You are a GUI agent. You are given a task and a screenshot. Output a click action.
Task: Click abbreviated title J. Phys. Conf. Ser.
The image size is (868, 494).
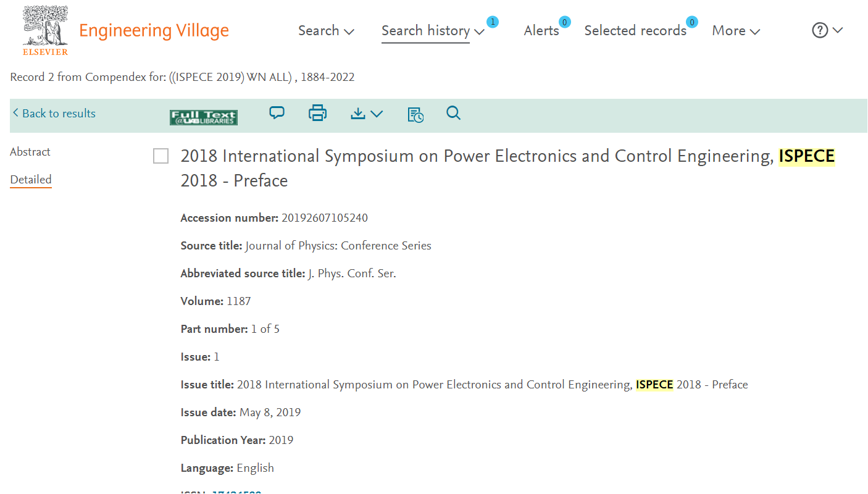(352, 274)
